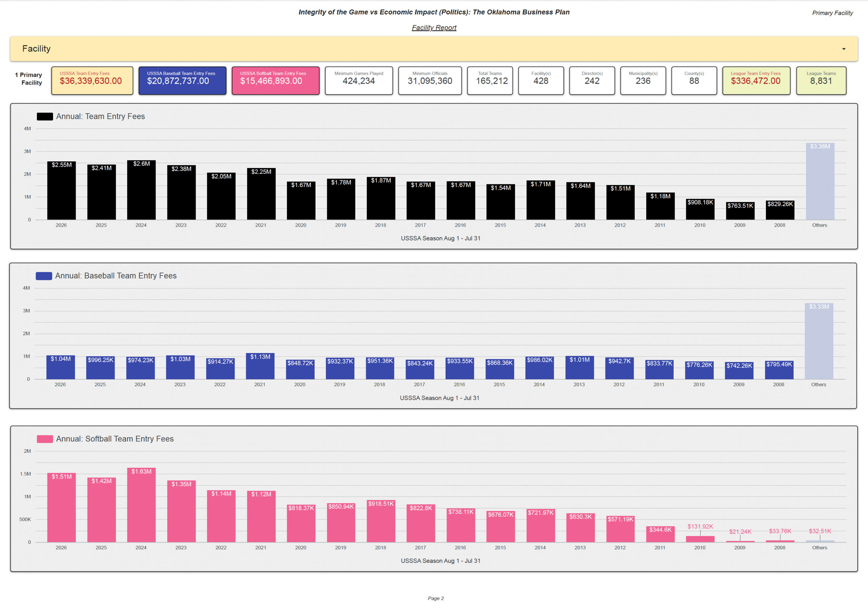The image size is (868, 613).
Task: Click the "Annual: Baseball Team Entry Fees" legend label
Action: (116, 276)
